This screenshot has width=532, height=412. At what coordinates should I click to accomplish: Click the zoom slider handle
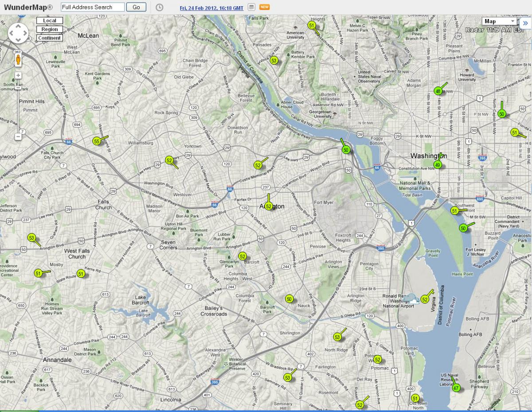tap(18, 88)
